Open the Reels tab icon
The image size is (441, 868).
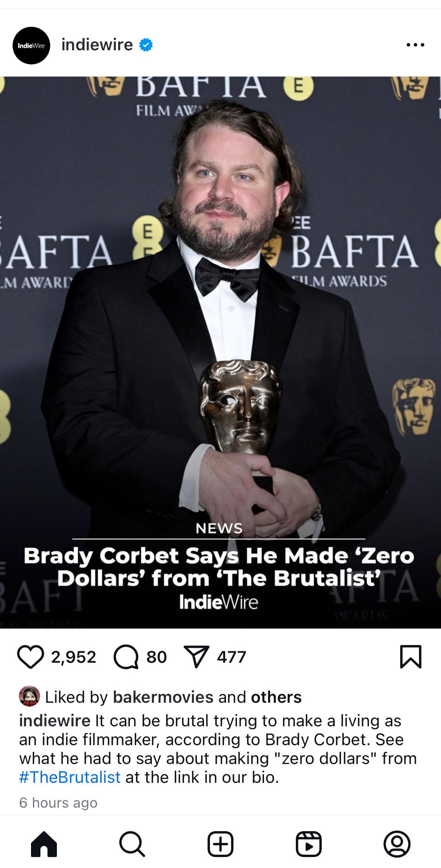coord(309,844)
